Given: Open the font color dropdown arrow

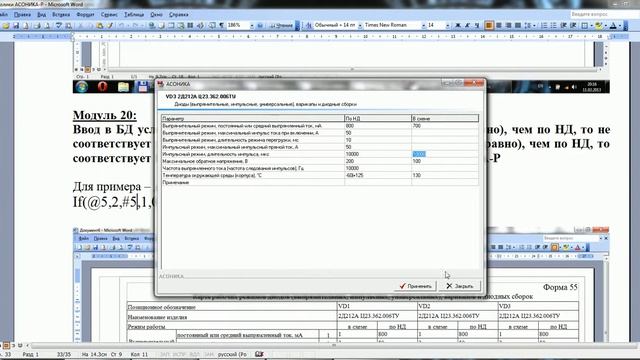Looking at the screenshot, I should coord(620,26).
